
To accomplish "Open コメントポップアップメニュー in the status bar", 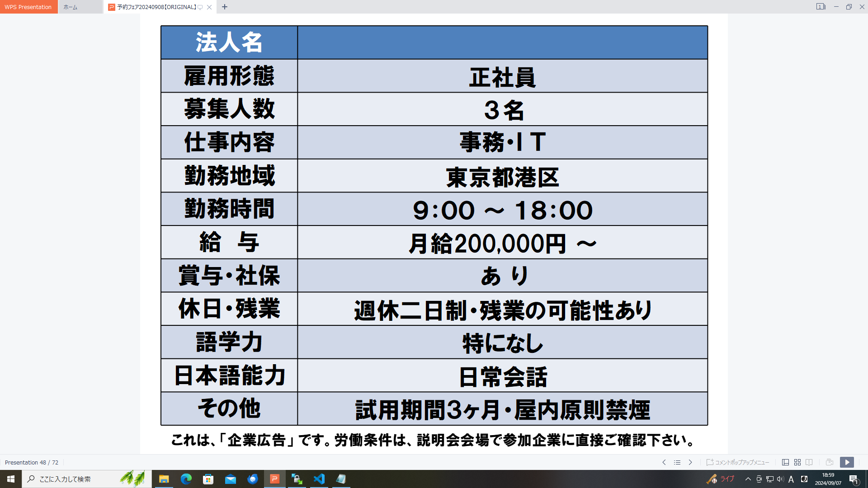I will (737, 462).
